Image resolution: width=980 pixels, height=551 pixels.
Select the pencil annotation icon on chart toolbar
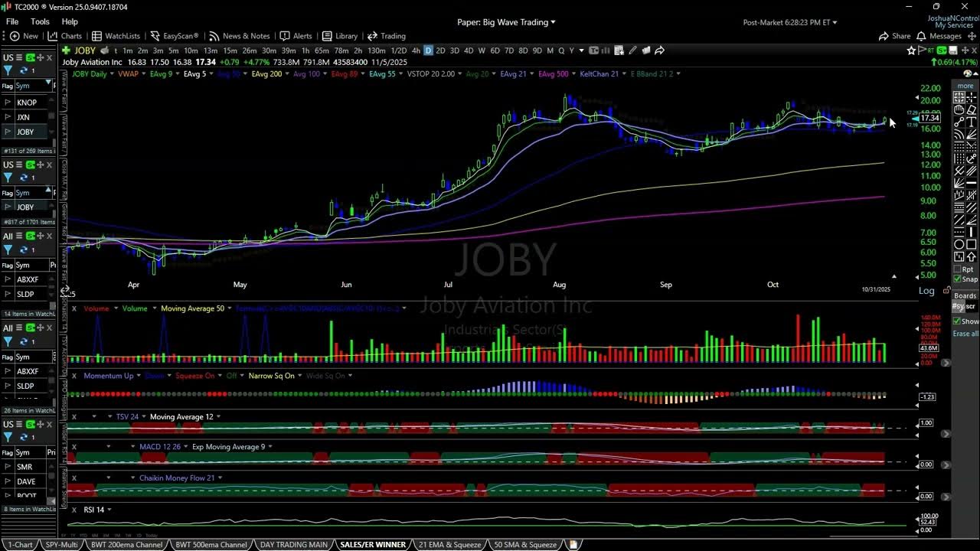(x=633, y=51)
